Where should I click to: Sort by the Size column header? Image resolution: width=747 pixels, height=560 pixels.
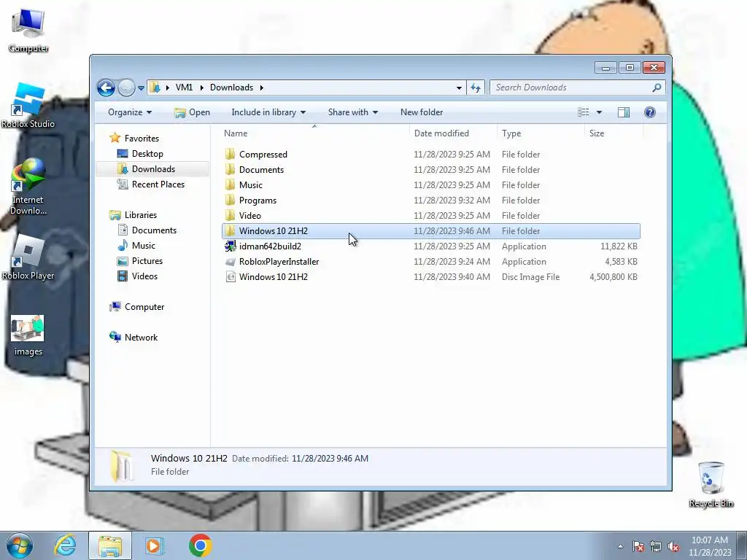coord(614,133)
